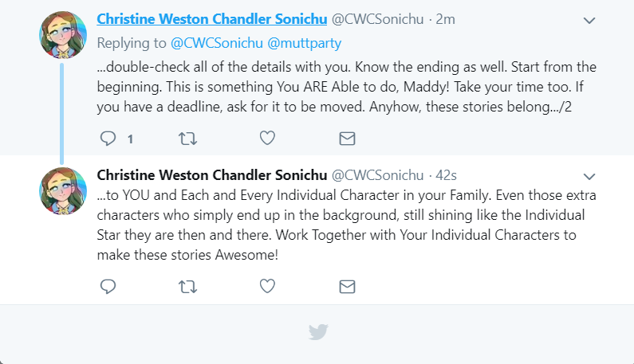Retweet the tweet ending with stories Awesome

coord(187,287)
